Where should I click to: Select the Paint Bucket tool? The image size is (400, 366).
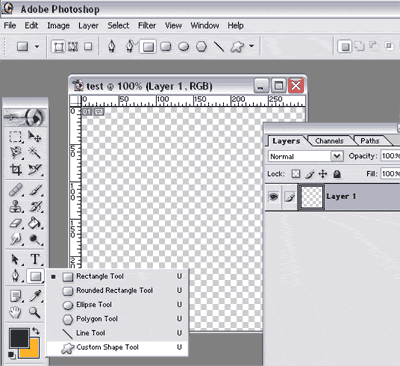tap(35, 223)
